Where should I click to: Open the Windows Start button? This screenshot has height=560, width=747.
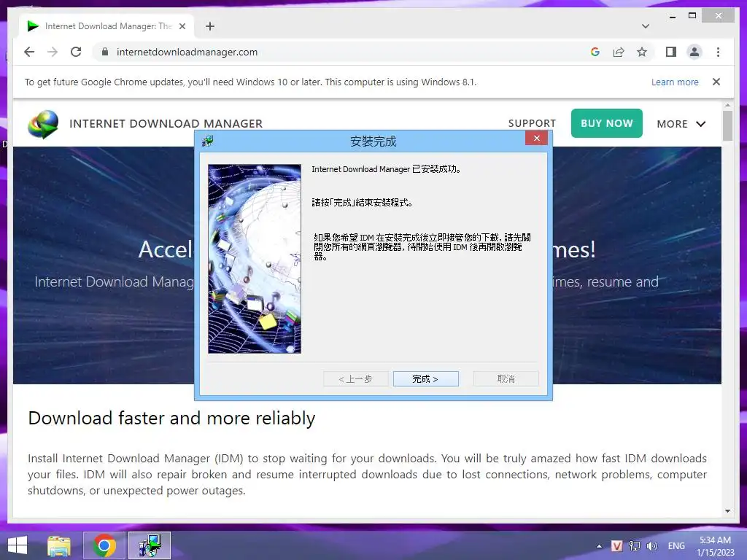point(18,545)
